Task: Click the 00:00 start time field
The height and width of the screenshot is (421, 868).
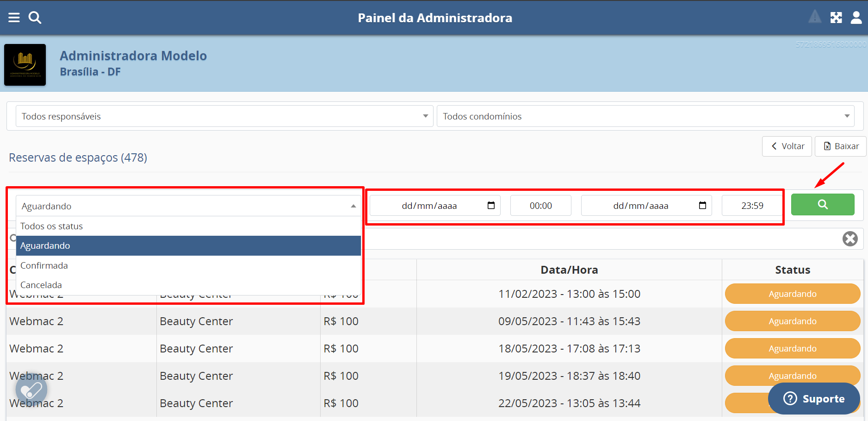Action: click(540, 206)
